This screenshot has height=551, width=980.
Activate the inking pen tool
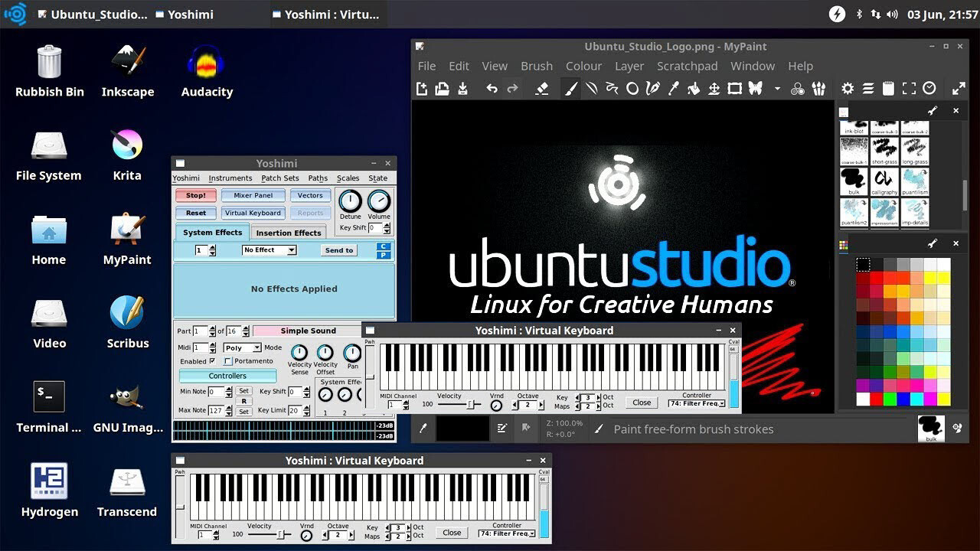(652, 89)
